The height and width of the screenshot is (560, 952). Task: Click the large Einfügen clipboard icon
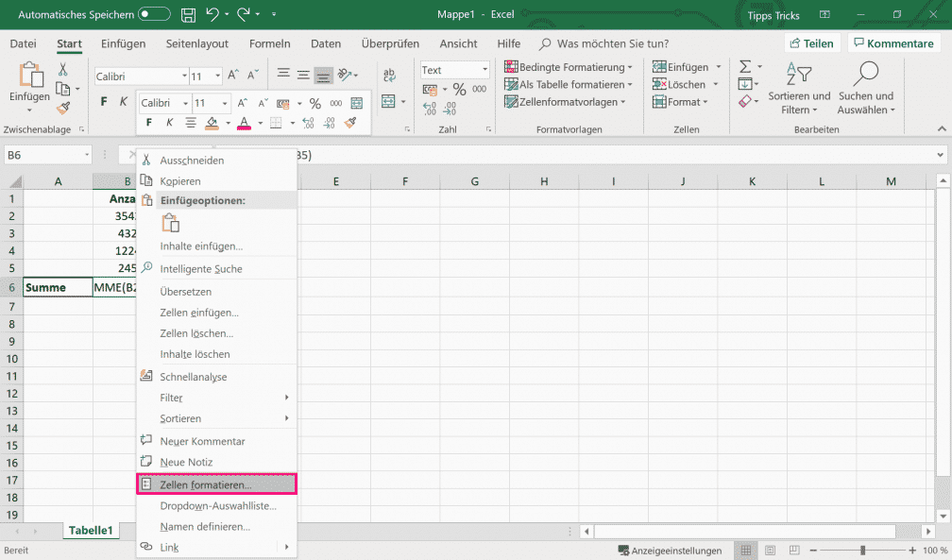pos(30,76)
